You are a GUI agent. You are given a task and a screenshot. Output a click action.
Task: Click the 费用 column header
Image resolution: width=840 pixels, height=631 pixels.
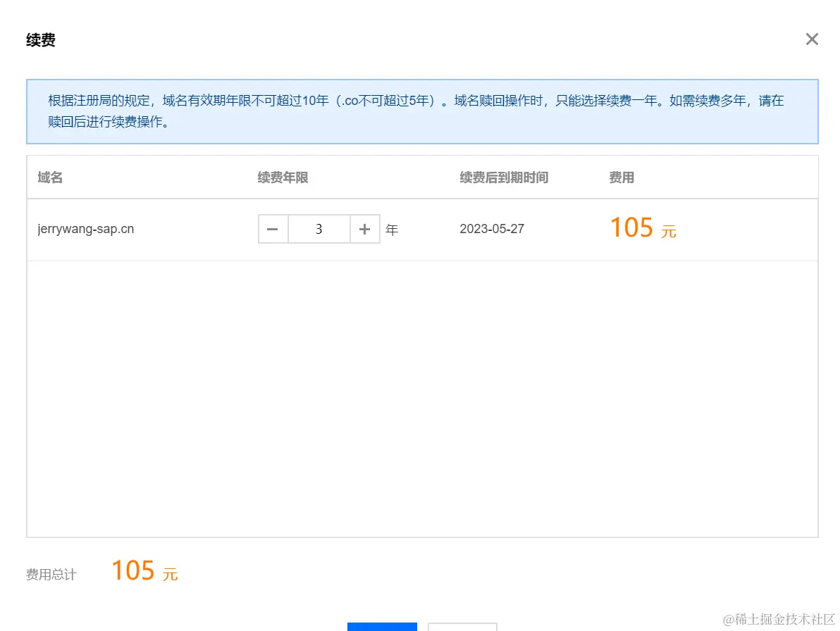[622, 177]
